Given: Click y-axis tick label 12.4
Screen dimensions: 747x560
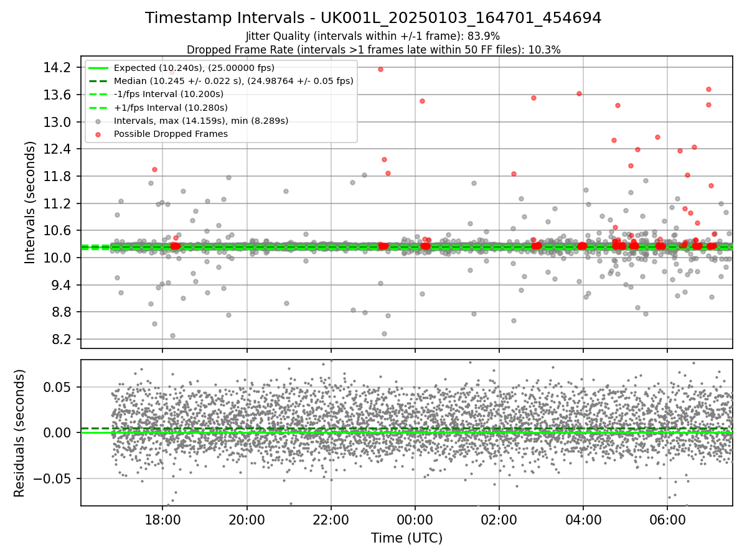Looking at the screenshot, I should (x=57, y=149).
